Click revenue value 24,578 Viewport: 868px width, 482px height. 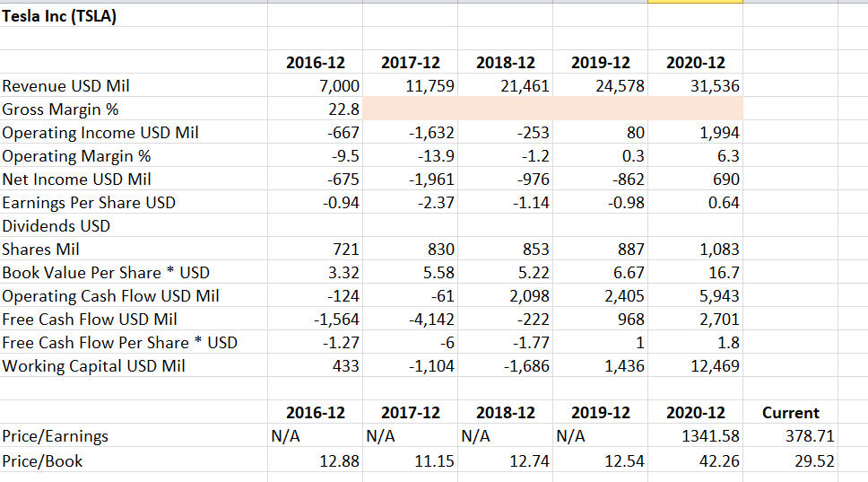(620, 86)
